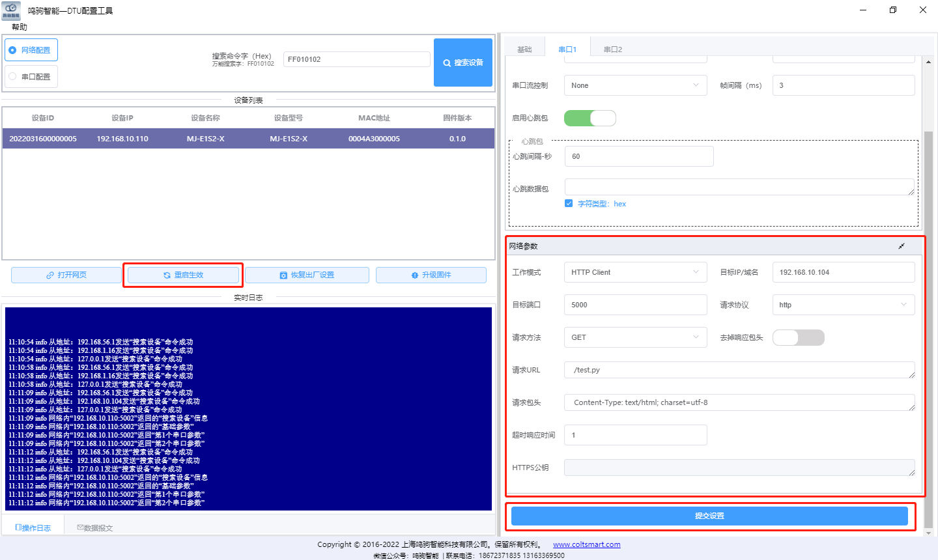Click MAC address cell 0004A3000005
Viewport: 938px width, 560px height.
374,139
